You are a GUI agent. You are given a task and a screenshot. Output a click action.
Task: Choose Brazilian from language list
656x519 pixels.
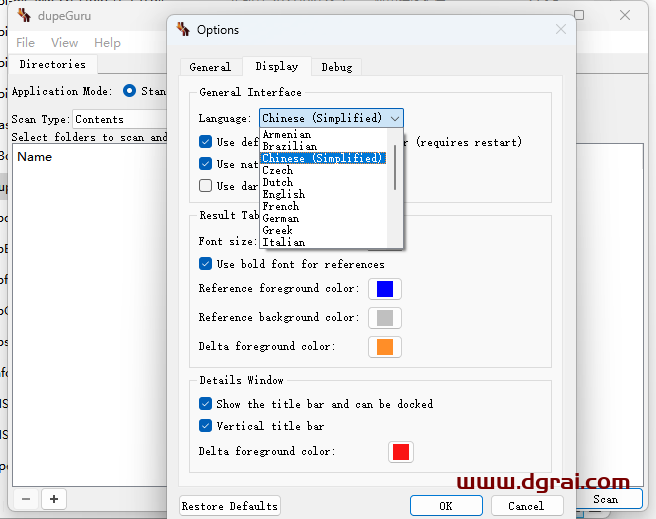pyautogui.click(x=323, y=146)
